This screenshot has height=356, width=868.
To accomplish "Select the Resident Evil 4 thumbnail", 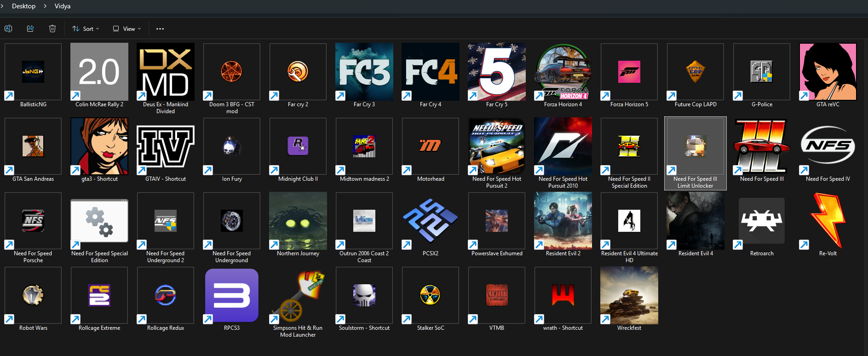I will [696, 221].
